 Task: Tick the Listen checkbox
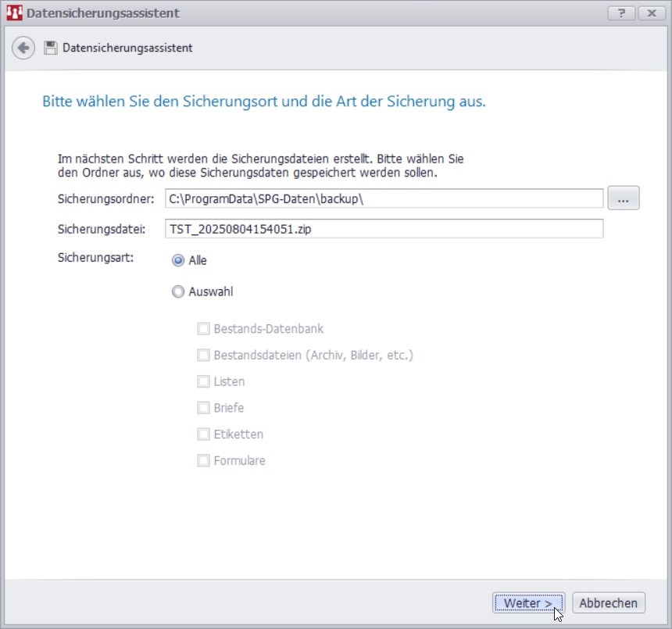coord(204,382)
